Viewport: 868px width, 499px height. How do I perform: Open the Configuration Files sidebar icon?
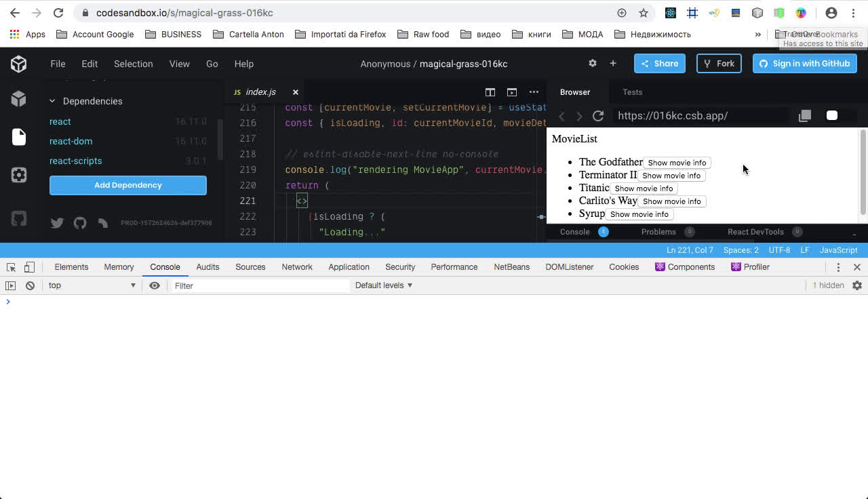pyautogui.click(x=18, y=175)
